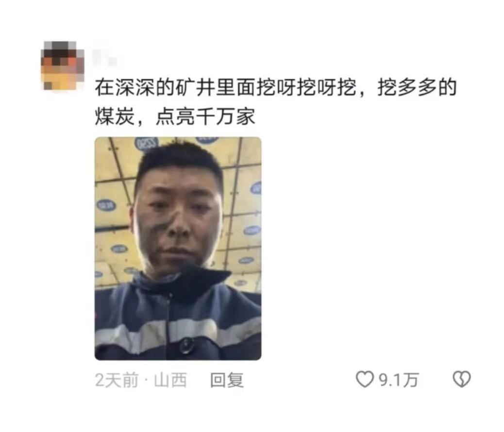Screen dimensions: 504x432
Task: Tap the 9.1万 like count
Action: [x=399, y=380]
